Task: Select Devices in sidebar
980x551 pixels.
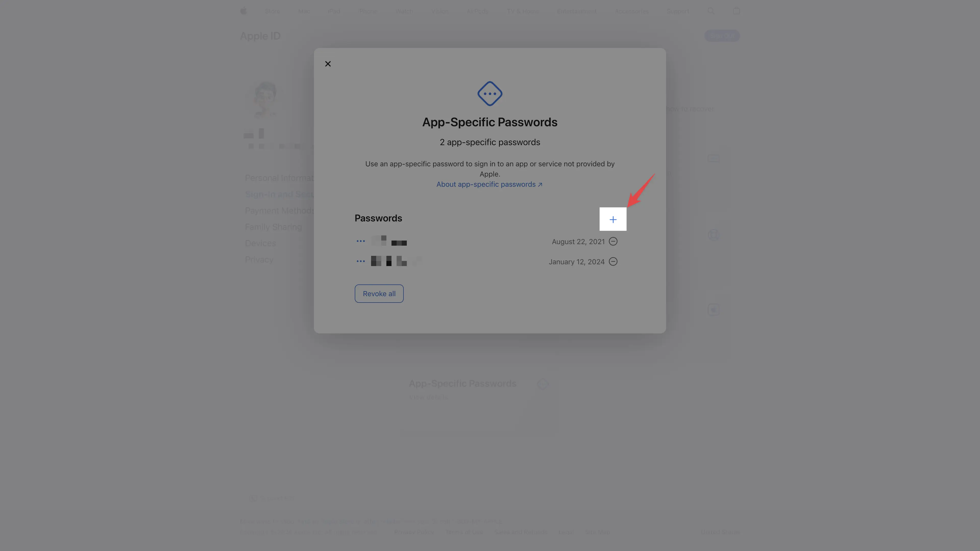Action: click(x=261, y=243)
